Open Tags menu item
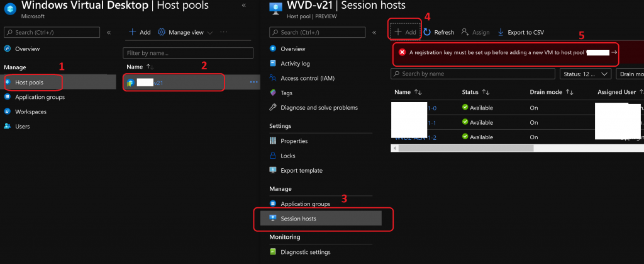Viewport: 644px width, 264px height. (x=287, y=93)
